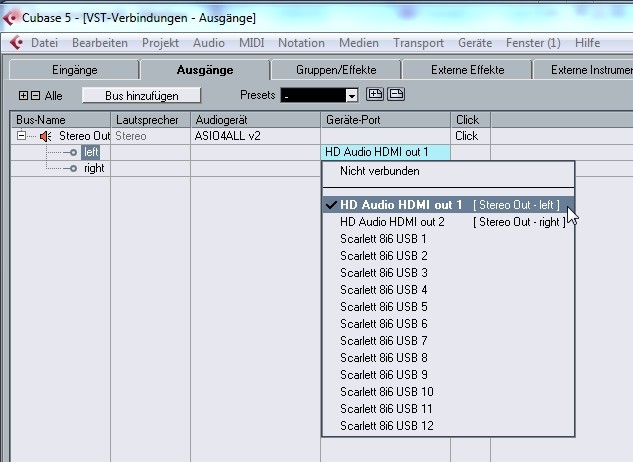The width and height of the screenshot is (633, 462).
Task: Expand all buses with plus icon
Action: point(23,96)
